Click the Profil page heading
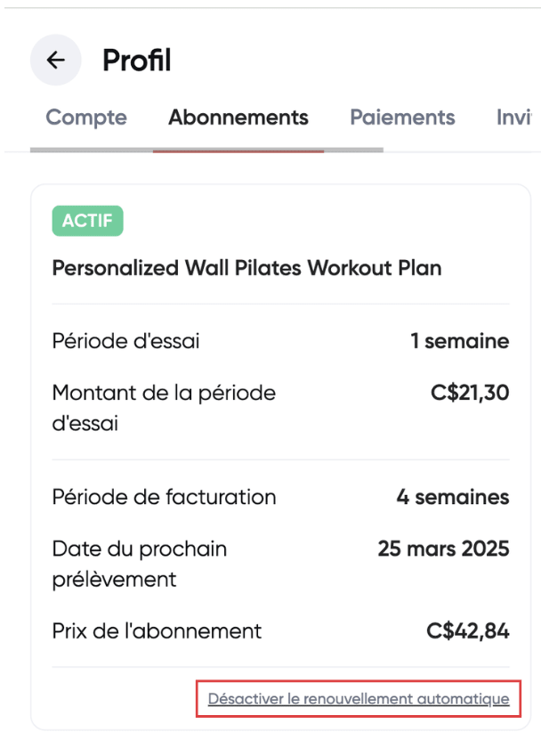541x756 pixels. [137, 61]
